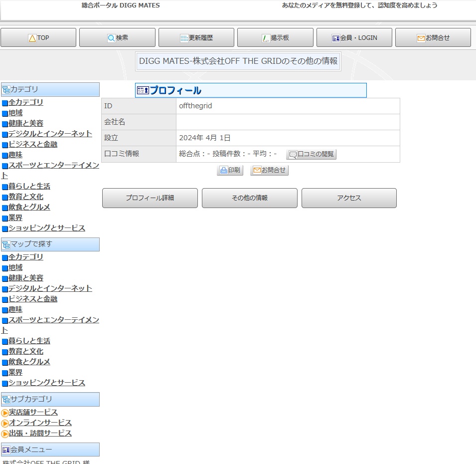Open 暮らしと生活 in the カテゴリ list
Viewport: 476px width, 464px height.
[29, 186]
